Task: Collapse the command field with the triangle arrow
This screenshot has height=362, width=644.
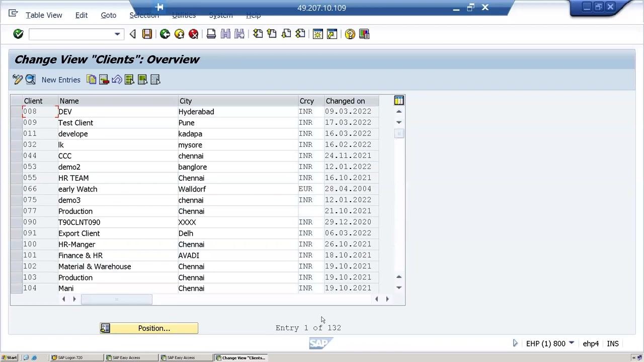Action: click(132, 34)
